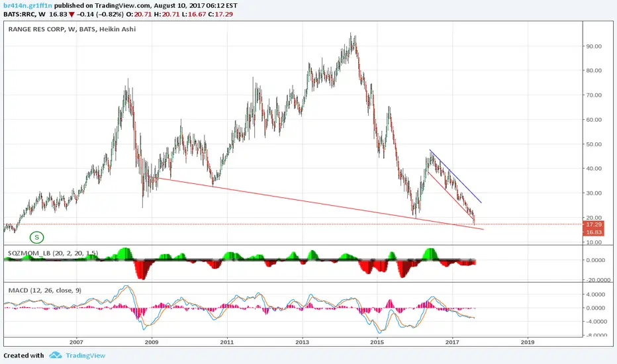Select the blue descending trendline
Viewport: 617px width, 364px height.
click(455, 176)
